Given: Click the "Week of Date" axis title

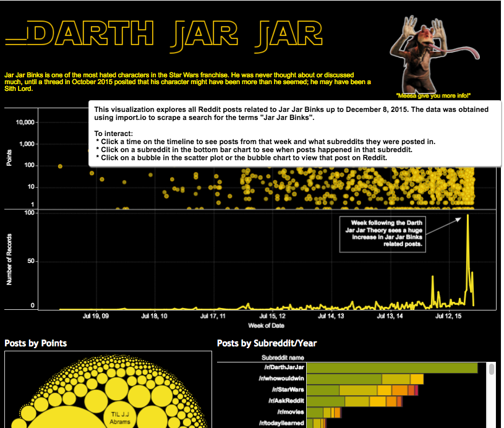Looking at the screenshot, I should (x=266, y=325).
